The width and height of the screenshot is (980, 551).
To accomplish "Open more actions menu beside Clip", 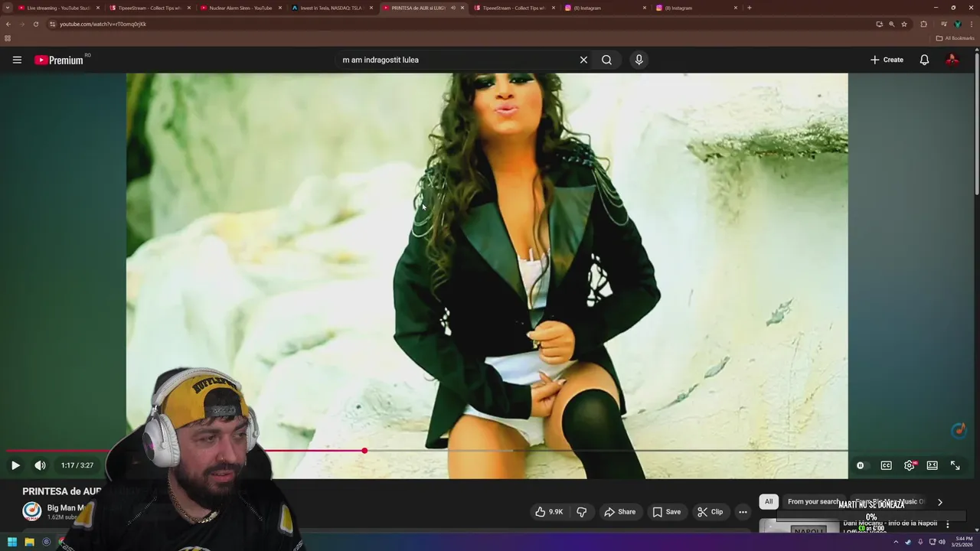I will coord(743,512).
